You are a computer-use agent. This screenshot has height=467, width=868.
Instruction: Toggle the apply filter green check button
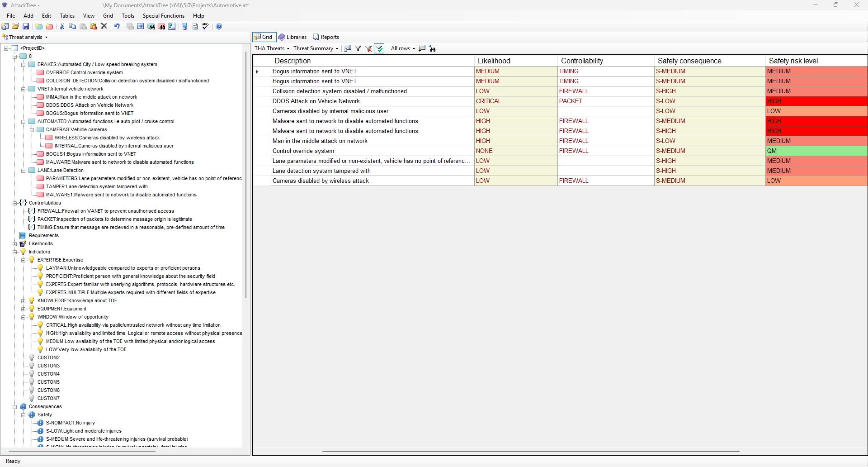(x=379, y=49)
